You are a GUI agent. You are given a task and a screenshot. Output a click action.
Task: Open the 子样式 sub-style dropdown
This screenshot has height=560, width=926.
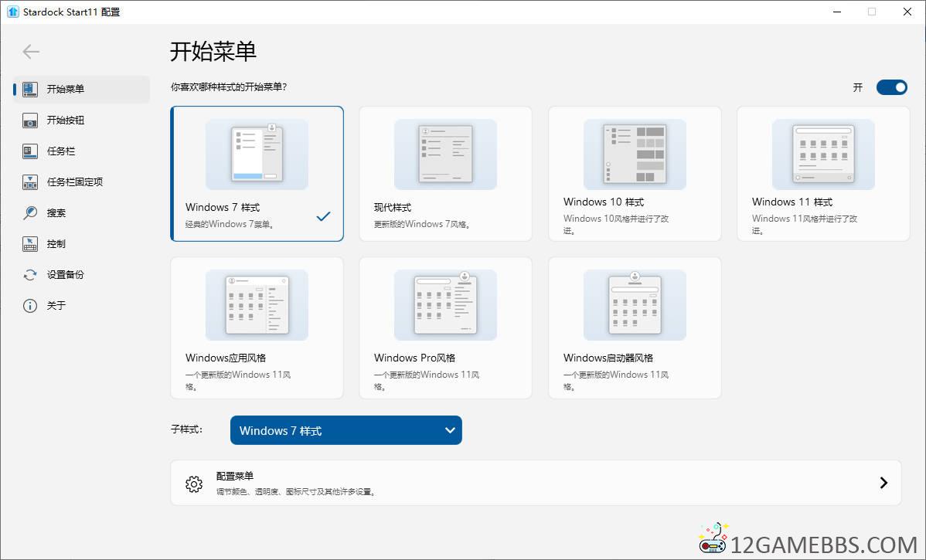point(346,430)
